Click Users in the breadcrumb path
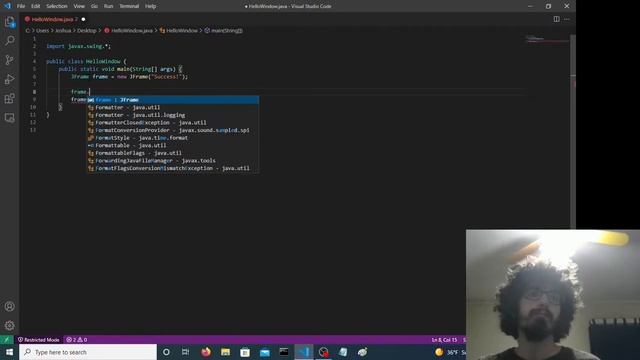 42,31
